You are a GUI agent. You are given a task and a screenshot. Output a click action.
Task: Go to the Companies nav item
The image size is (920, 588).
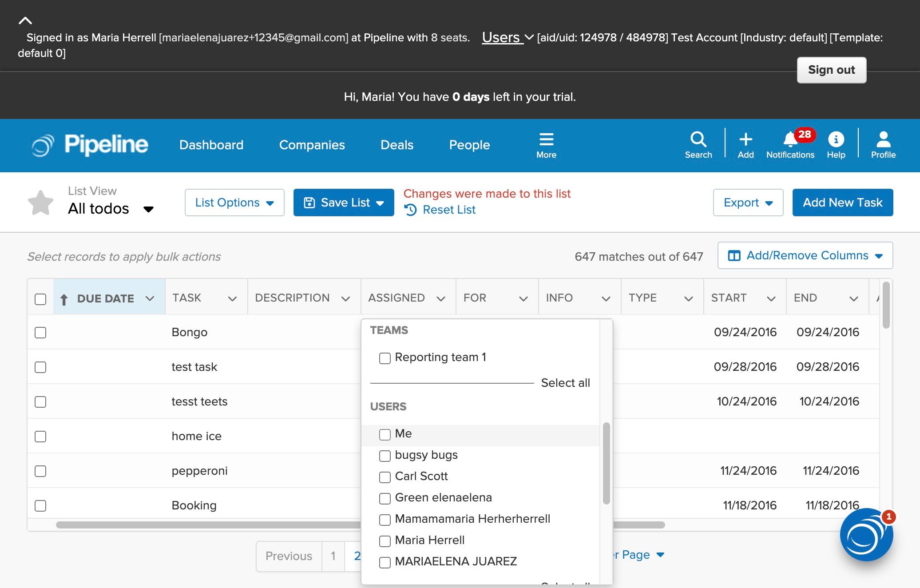(x=312, y=145)
